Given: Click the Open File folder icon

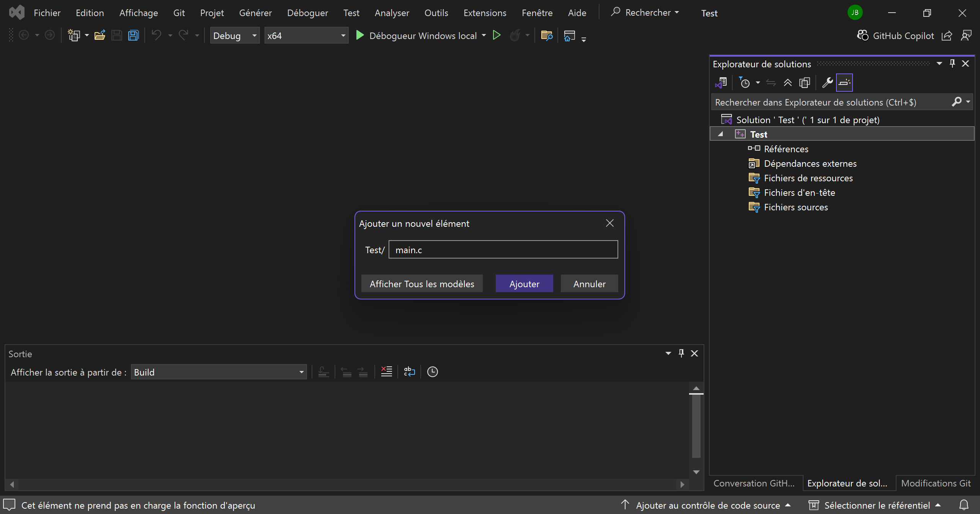Looking at the screenshot, I should (100, 36).
